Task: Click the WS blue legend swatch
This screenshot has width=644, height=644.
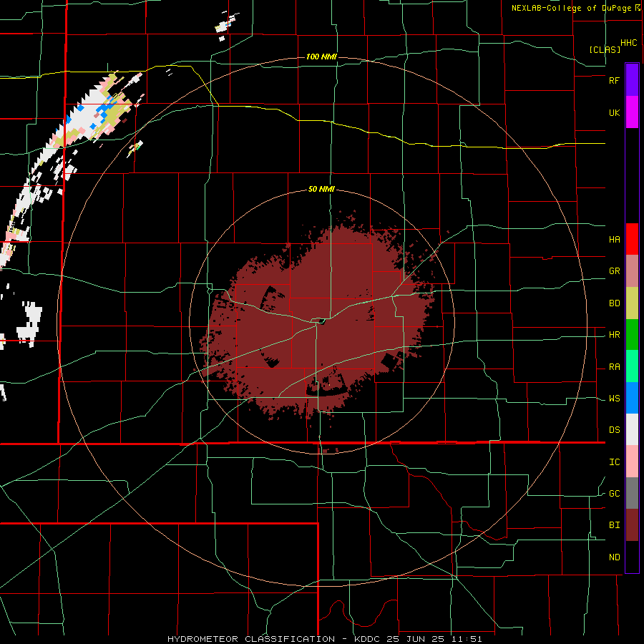Action: (632, 398)
